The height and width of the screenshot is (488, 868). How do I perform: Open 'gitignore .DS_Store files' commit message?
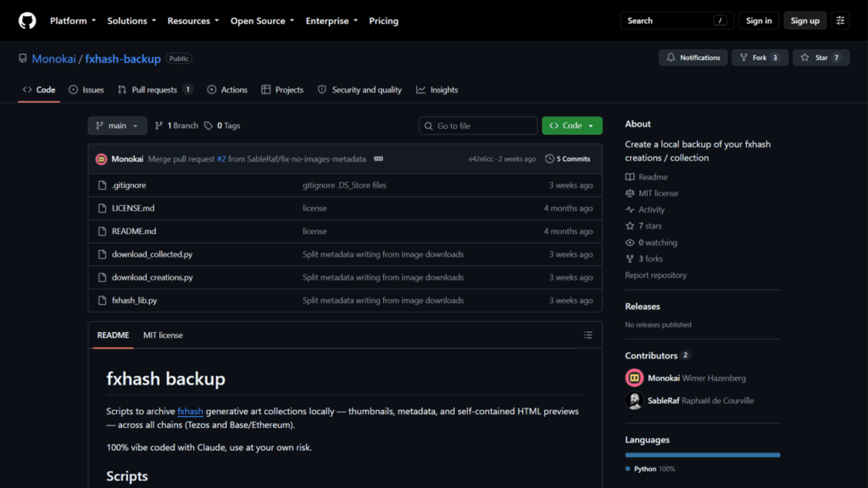pyautogui.click(x=344, y=186)
